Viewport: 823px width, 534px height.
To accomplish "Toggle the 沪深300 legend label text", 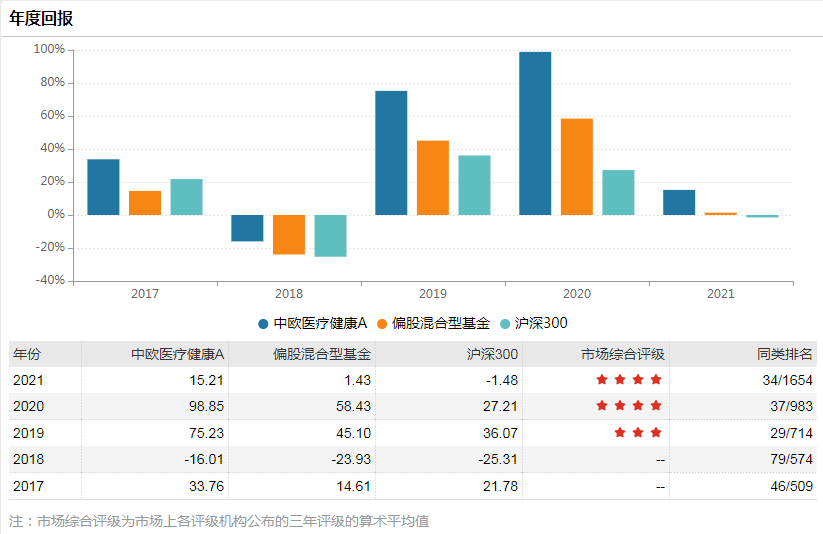I will tap(541, 323).
